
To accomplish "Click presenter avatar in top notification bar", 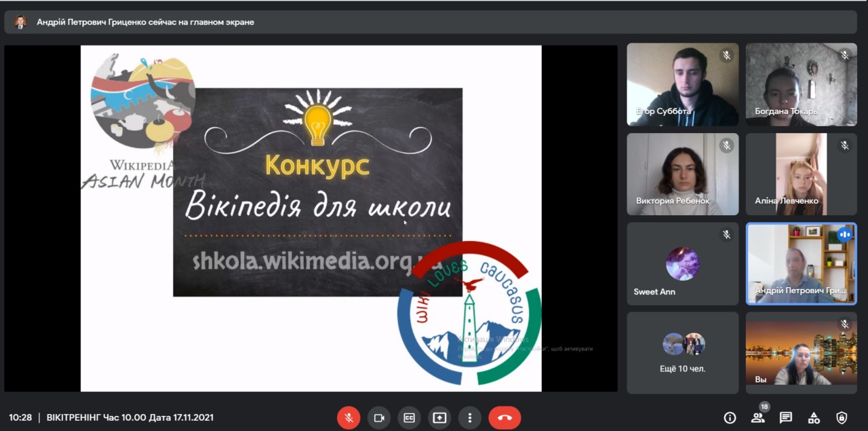I will click(x=20, y=22).
